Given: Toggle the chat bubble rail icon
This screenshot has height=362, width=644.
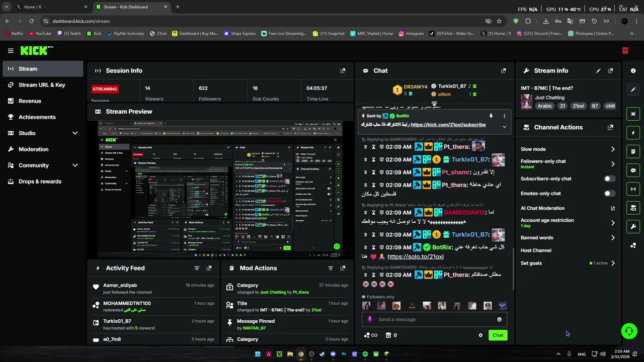Looking at the screenshot, I should click(x=633, y=170).
